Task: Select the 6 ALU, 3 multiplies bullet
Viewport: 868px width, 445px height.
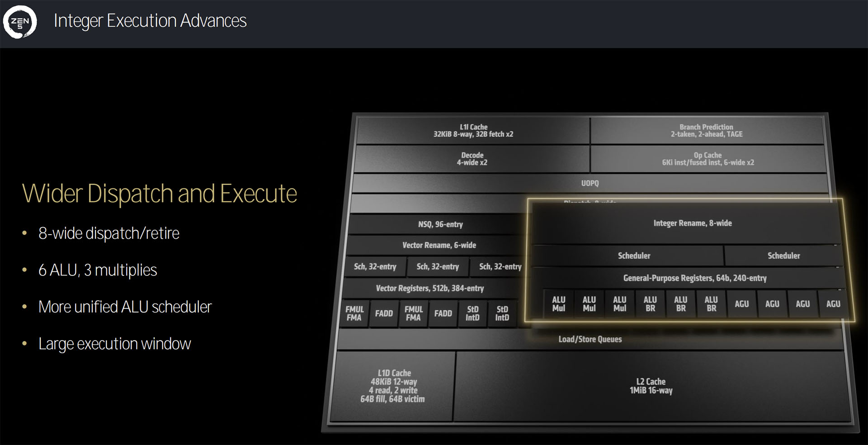Action: (x=98, y=270)
